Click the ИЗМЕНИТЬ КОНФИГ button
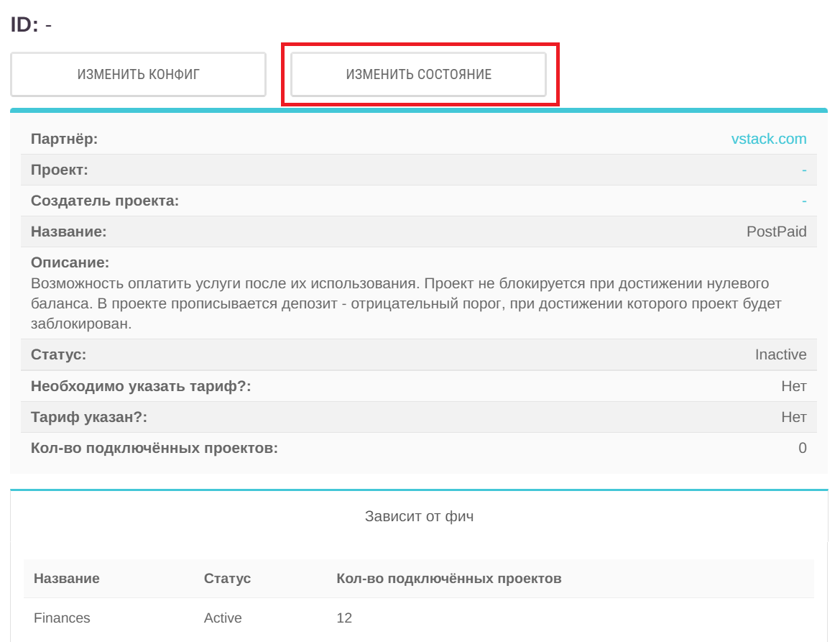840x642 pixels. pos(138,74)
